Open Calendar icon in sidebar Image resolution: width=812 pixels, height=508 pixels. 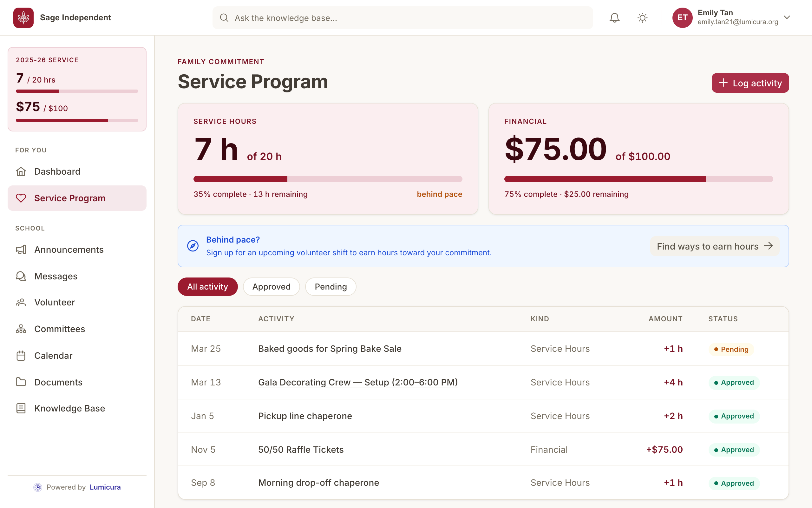pyautogui.click(x=21, y=356)
